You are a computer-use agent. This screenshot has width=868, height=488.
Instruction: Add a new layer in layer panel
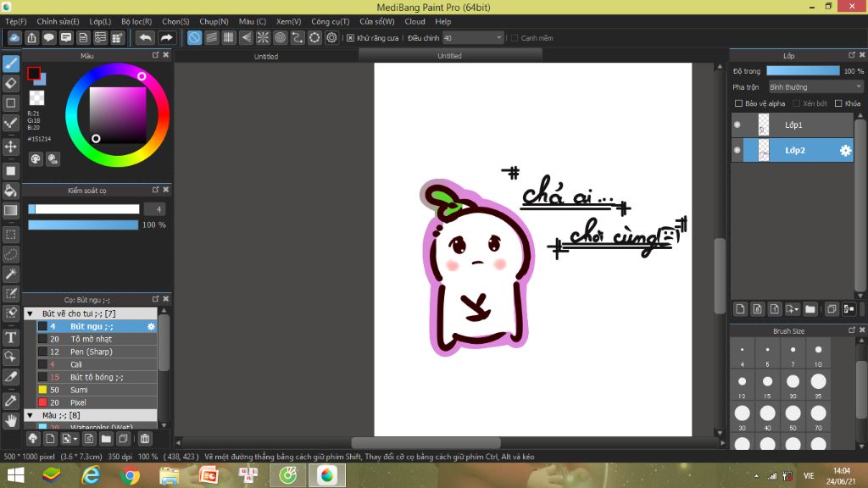[x=740, y=309]
